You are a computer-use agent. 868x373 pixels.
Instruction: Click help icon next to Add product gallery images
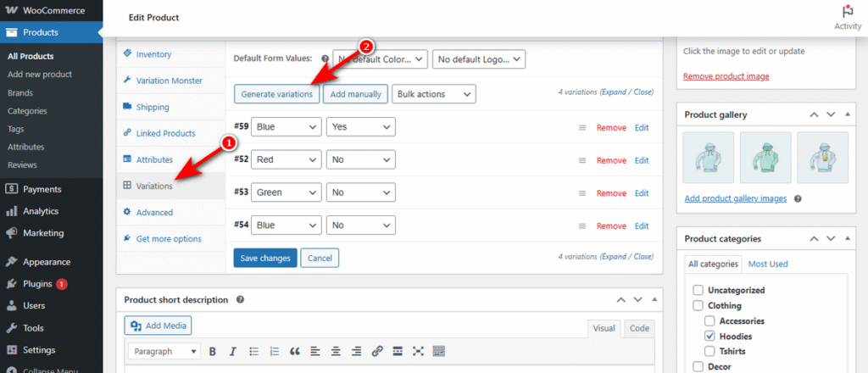pos(798,198)
